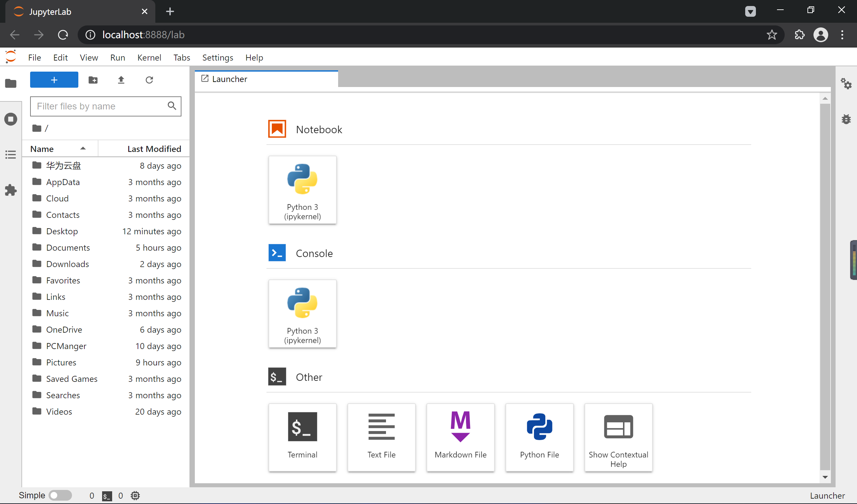This screenshot has width=857, height=504.
Task: Open the Table of Contents panel
Action: [x=10, y=155]
